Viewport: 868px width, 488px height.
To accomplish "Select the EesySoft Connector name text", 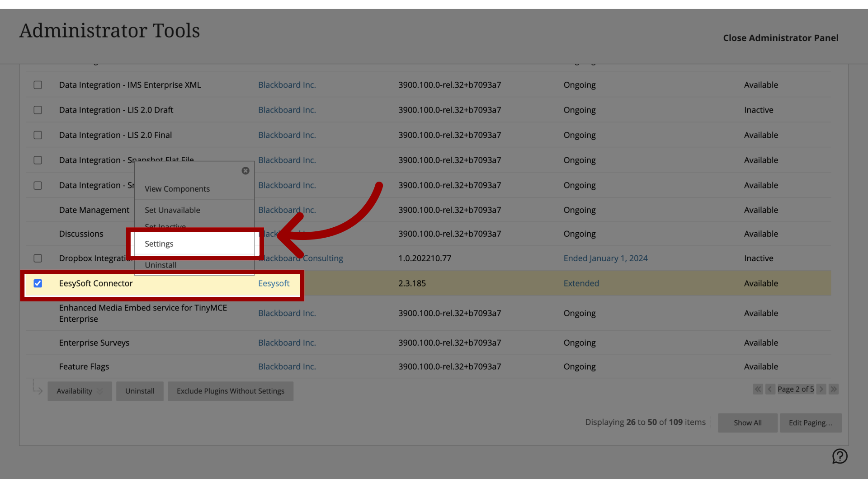I will point(96,283).
